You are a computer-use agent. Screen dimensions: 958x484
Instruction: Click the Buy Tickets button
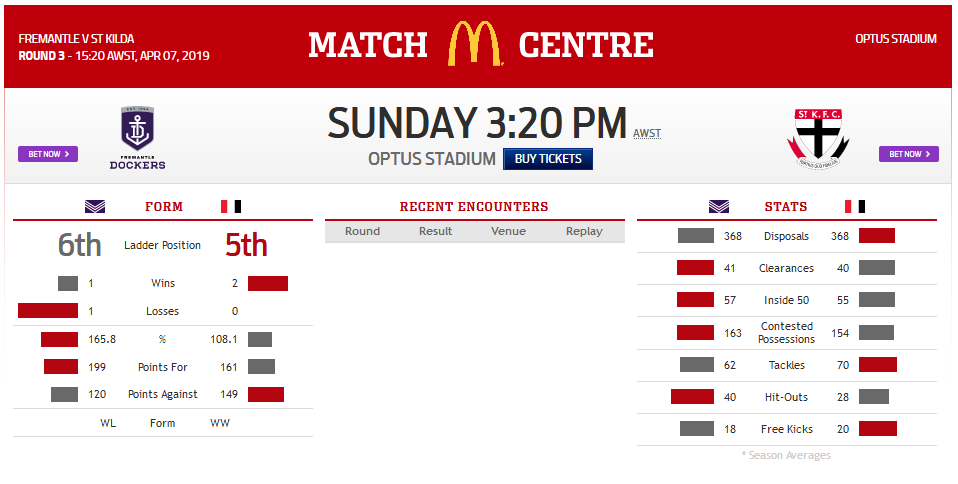(548, 158)
